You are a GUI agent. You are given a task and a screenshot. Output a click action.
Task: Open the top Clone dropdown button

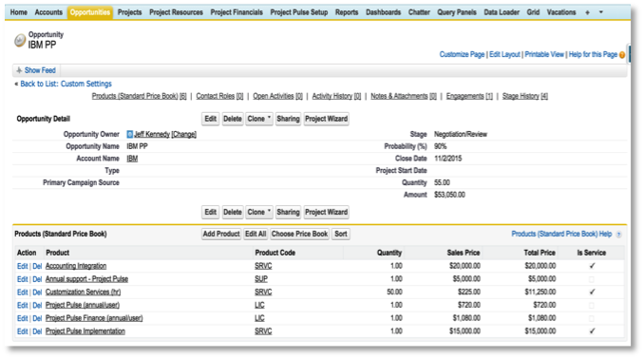pos(259,119)
